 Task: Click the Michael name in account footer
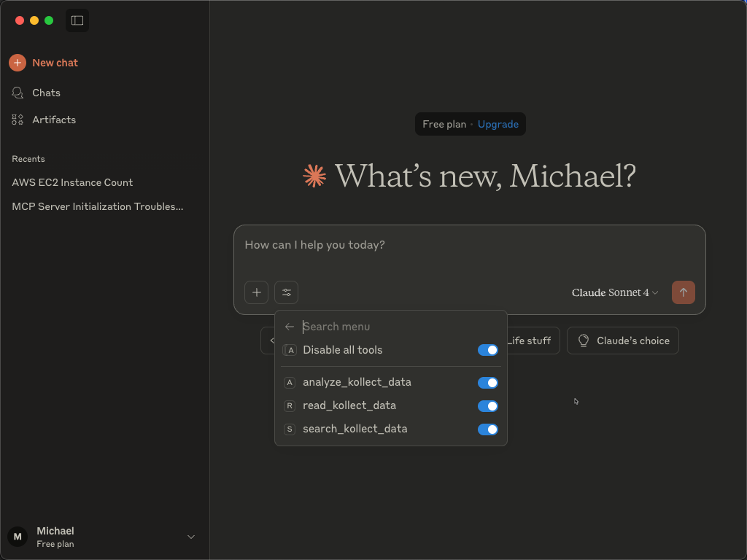55,531
